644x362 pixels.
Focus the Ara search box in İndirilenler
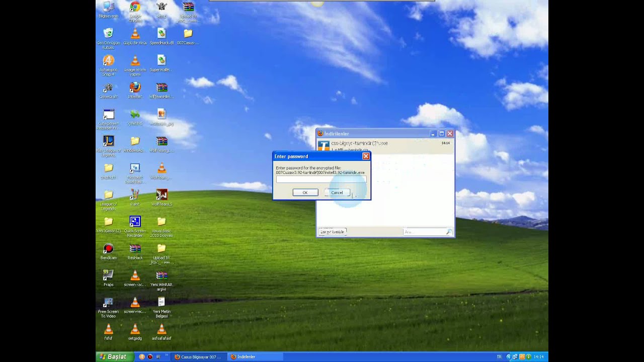[x=425, y=232]
